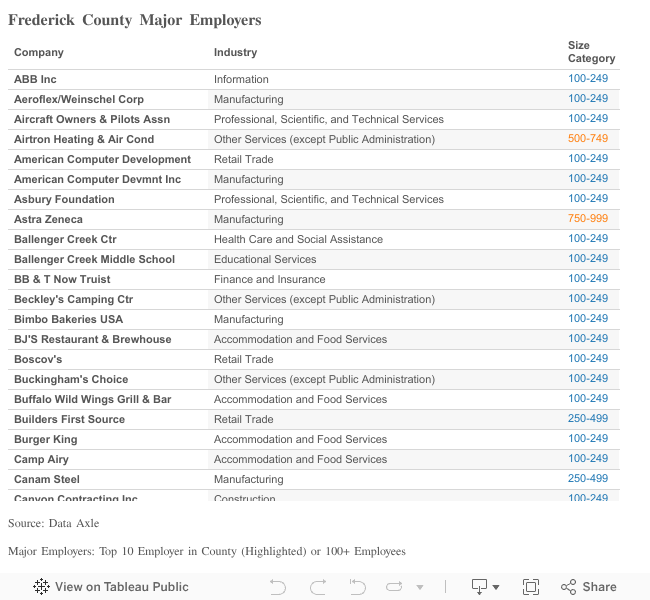Select Bimbo Bakeries USA company
Image resolution: width=650 pixels, height=600 pixels.
[68, 319]
